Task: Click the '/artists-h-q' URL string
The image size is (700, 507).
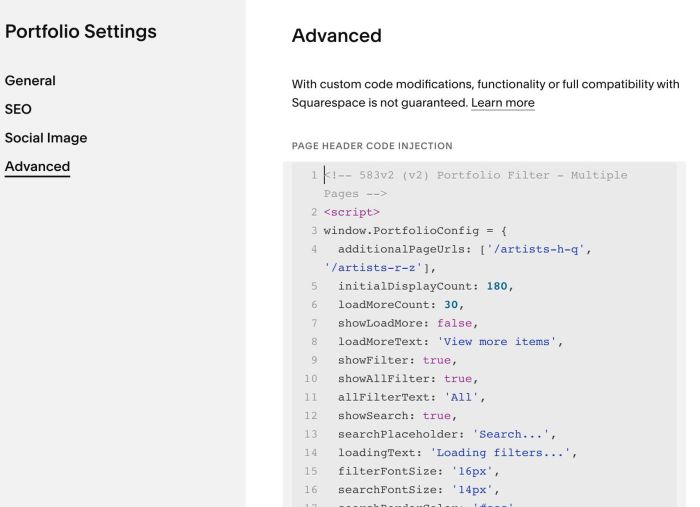Action: coord(535,249)
